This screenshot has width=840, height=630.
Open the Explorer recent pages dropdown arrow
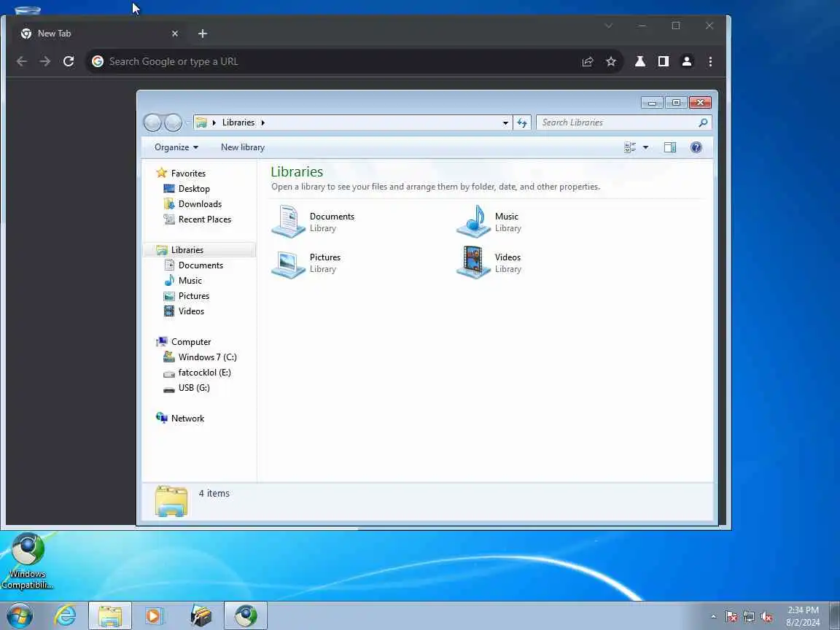[187, 122]
